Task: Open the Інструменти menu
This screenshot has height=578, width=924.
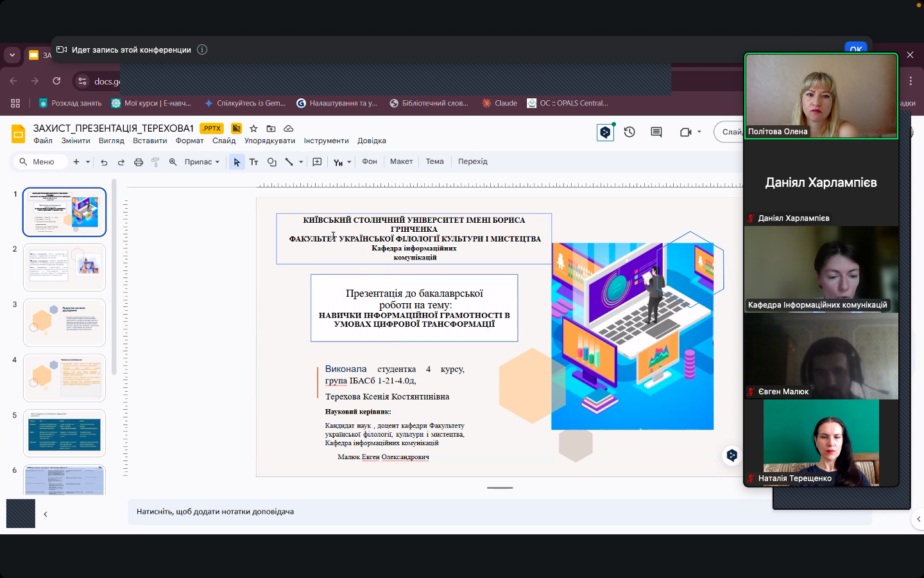Action: coord(326,141)
